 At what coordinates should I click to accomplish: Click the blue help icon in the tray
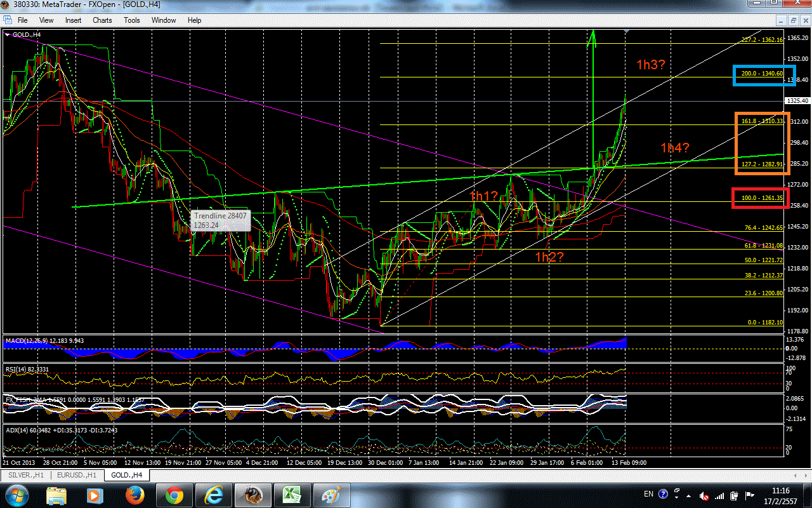(x=664, y=494)
